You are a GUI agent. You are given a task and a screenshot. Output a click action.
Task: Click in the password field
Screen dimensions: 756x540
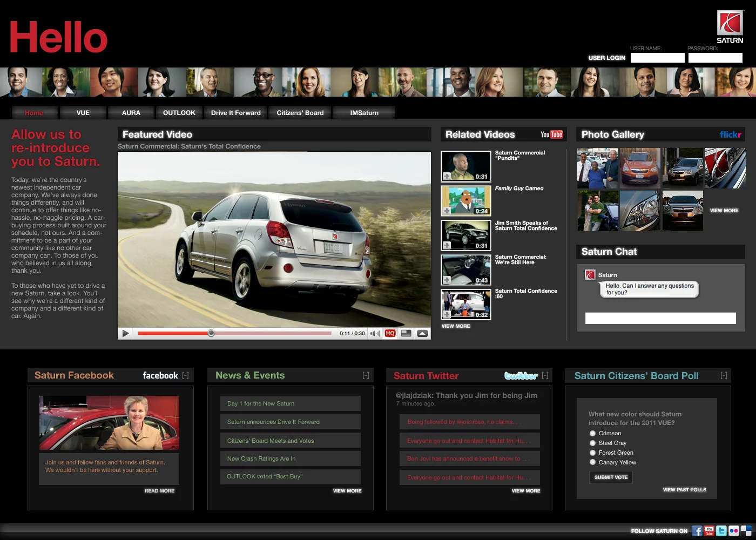tap(715, 58)
